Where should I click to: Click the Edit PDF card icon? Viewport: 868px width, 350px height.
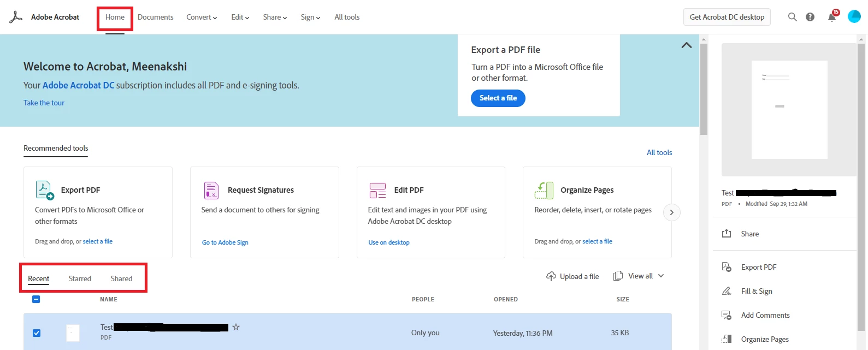tap(377, 190)
